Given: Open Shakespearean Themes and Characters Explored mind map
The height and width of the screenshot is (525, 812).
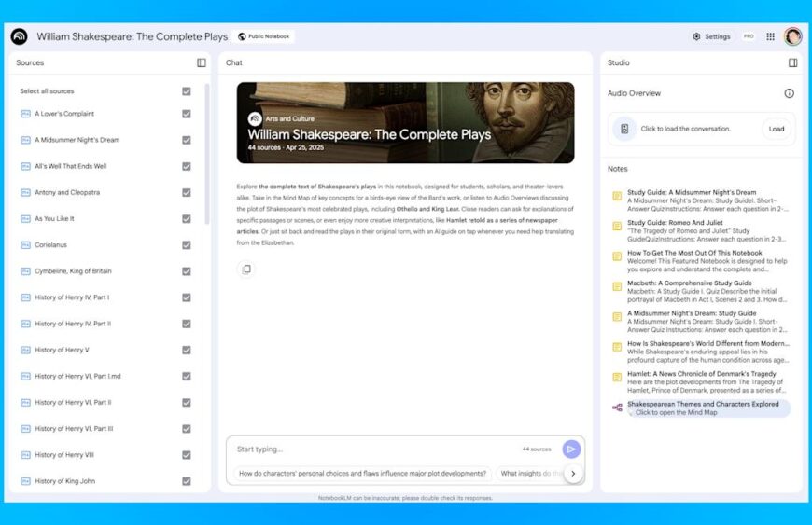Looking at the screenshot, I should 703,408.
